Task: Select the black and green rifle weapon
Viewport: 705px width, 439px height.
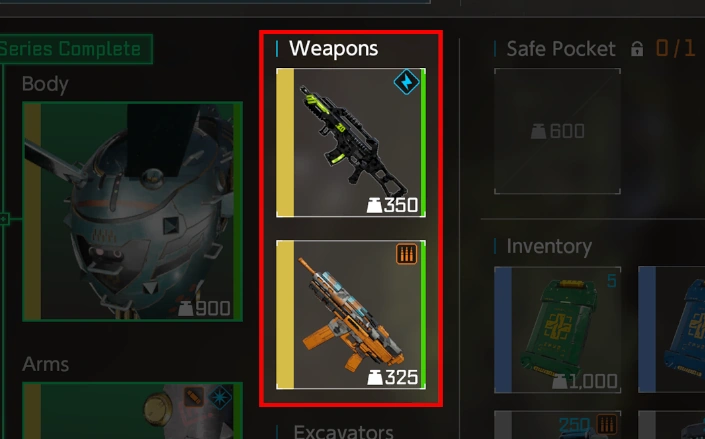Action: click(x=351, y=143)
